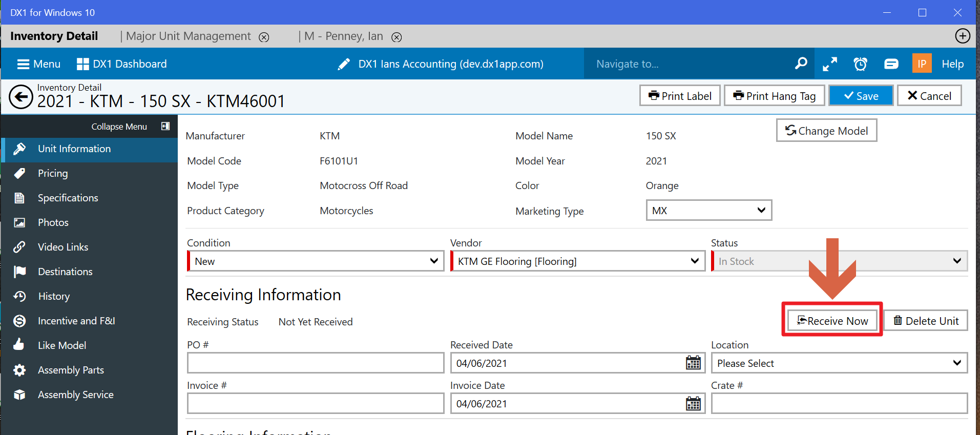Go back using the circular arrow icon
The height and width of the screenshot is (435, 980).
coord(21,96)
